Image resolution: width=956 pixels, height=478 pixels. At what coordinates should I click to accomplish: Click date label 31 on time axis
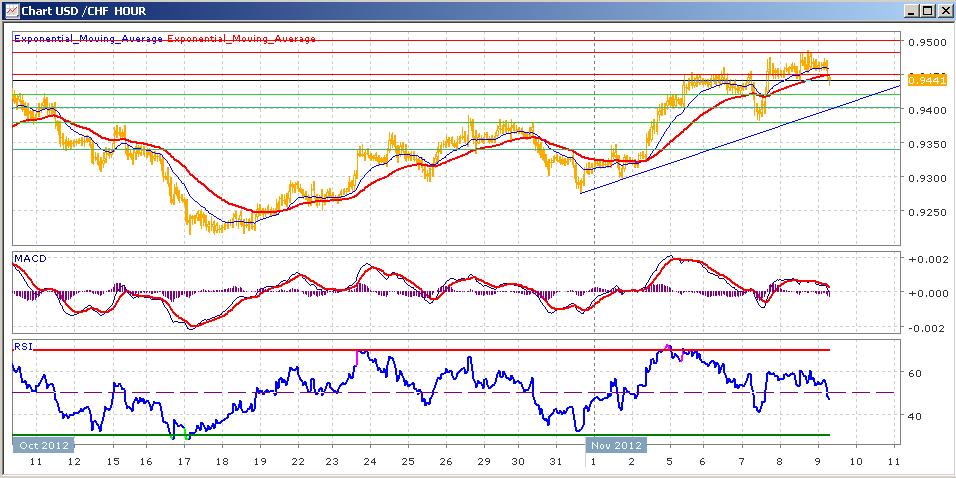[x=555, y=462]
